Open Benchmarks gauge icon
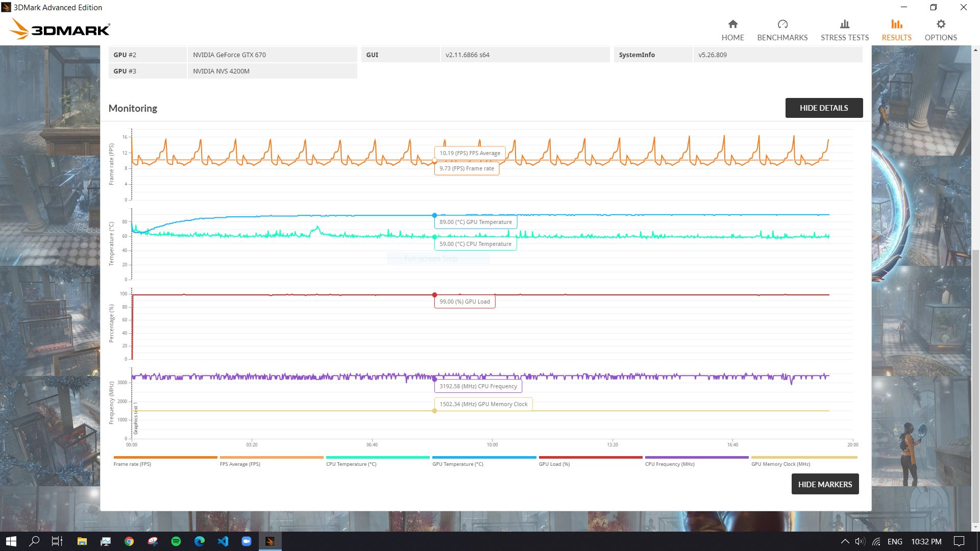This screenshot has height=551, width=980. coord(782,24)
